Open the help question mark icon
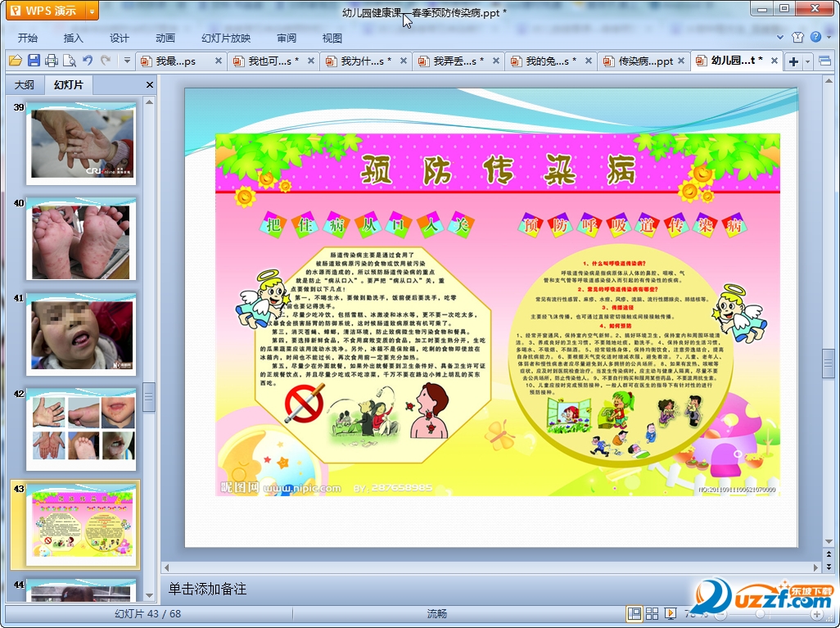The image size is (840, 628). coord(815,37)
